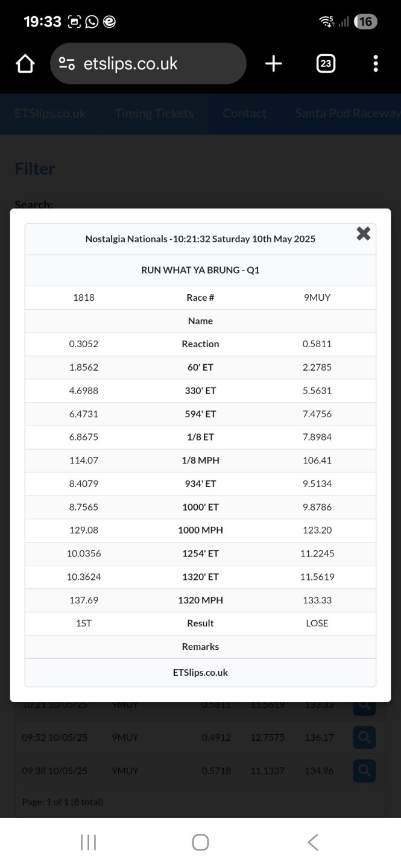Open the tab switcher showing 23 tabs
Screen dimensions: 401x868
pos(326,63)
